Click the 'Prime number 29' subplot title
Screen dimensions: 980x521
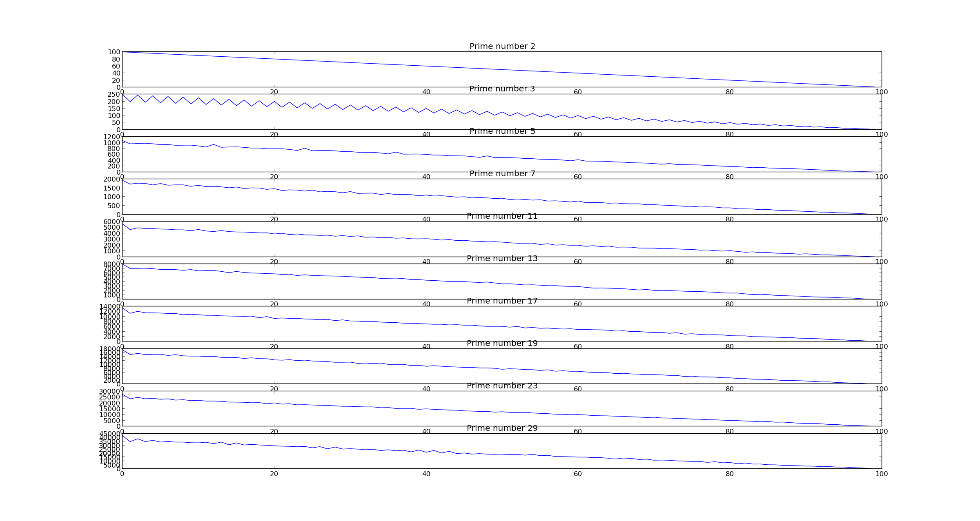click(502, 428)
